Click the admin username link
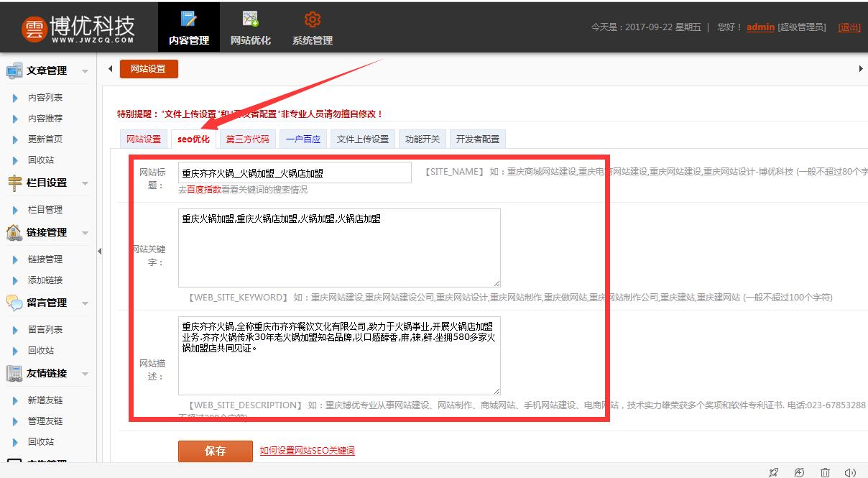This screenshot has width=868, height=478. click(x=760, y=27)
